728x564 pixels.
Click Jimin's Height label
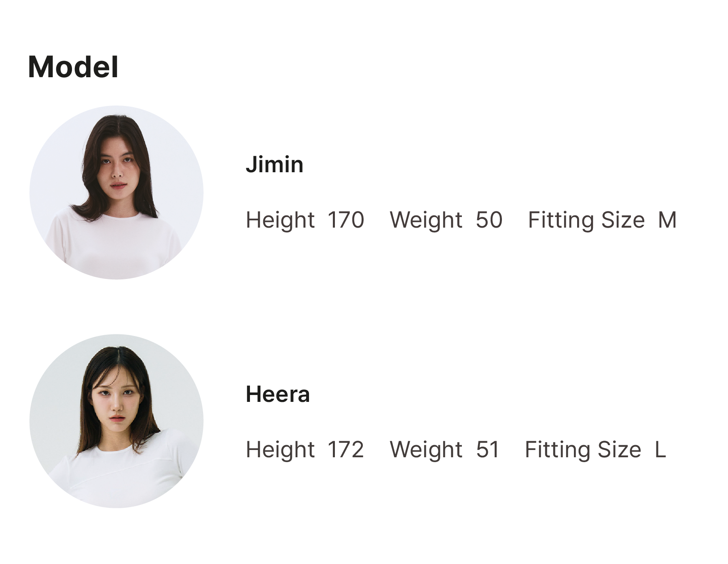click(x=280, y=220)
